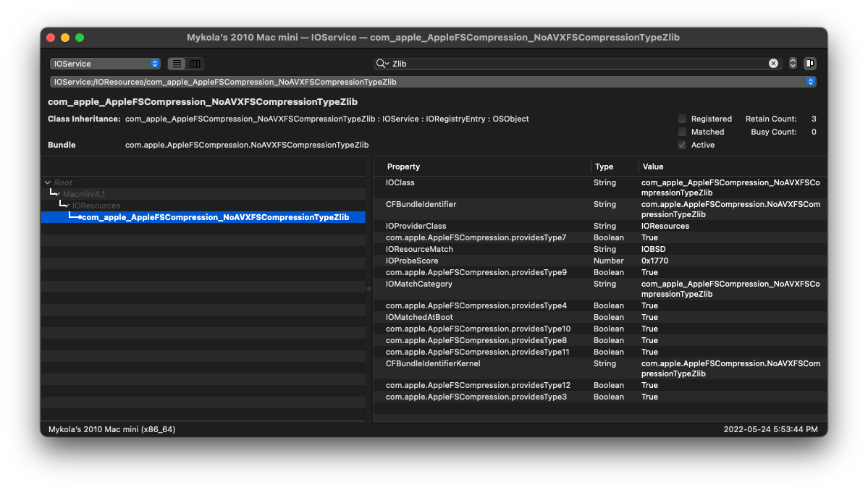The width and height of the screenshot is (868, 490).
Task: Open the IOService plane dropdown
Action: [x=105, y=64]
